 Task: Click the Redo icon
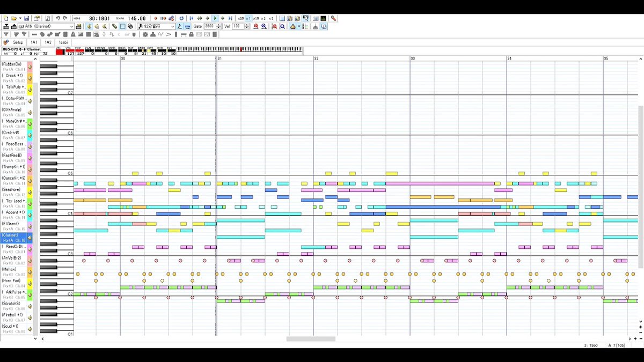(x=64, y=18)
